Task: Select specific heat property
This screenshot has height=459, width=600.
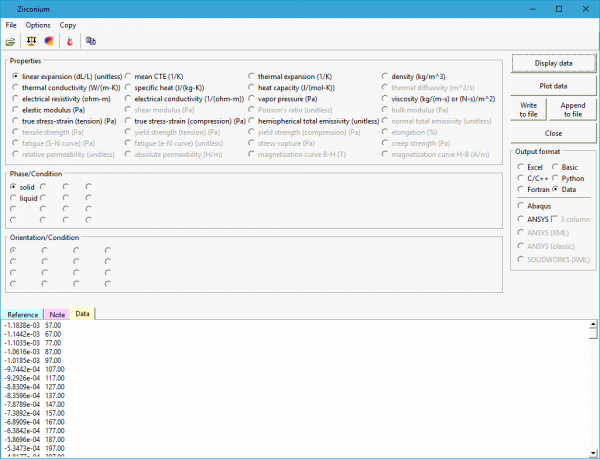Action: [x=165, y=88]
